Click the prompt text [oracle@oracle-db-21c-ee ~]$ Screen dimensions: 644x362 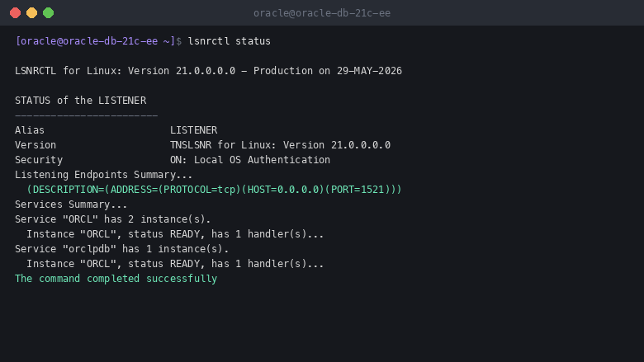coord(98,41)
